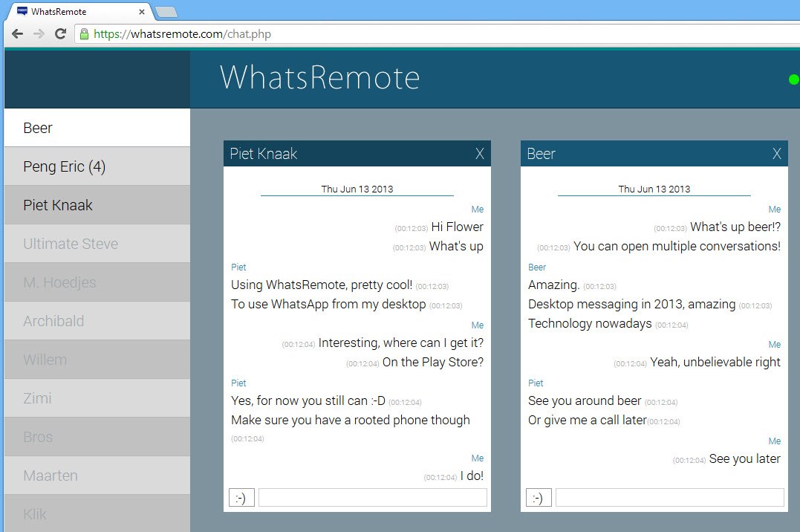
Task: Click "What's up beer!?" message
Action: 735,227
